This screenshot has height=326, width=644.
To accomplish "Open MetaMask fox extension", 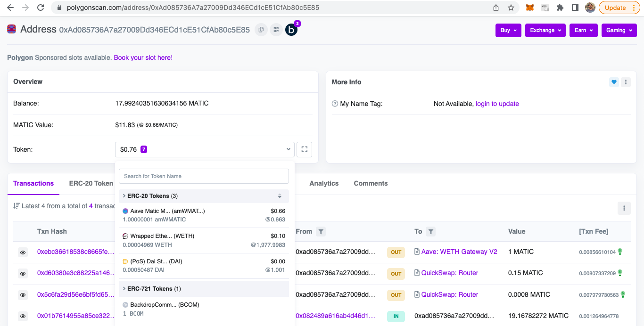I will click(530, 8).
